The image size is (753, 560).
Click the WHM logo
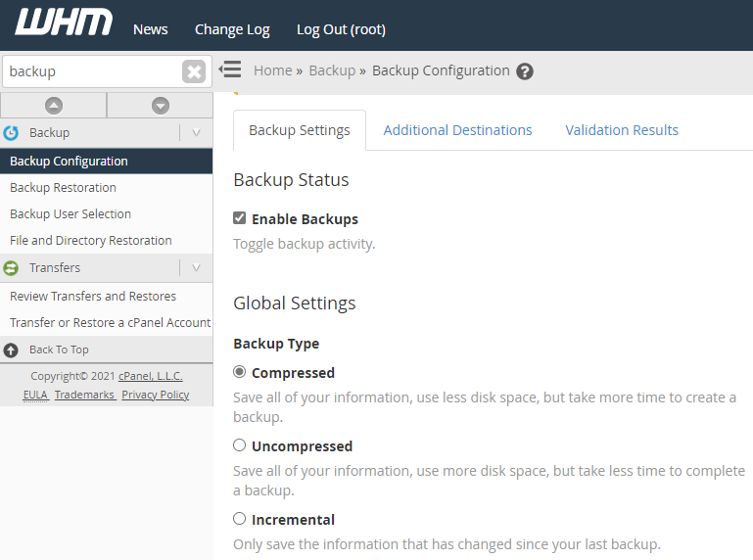click(64, 23)
